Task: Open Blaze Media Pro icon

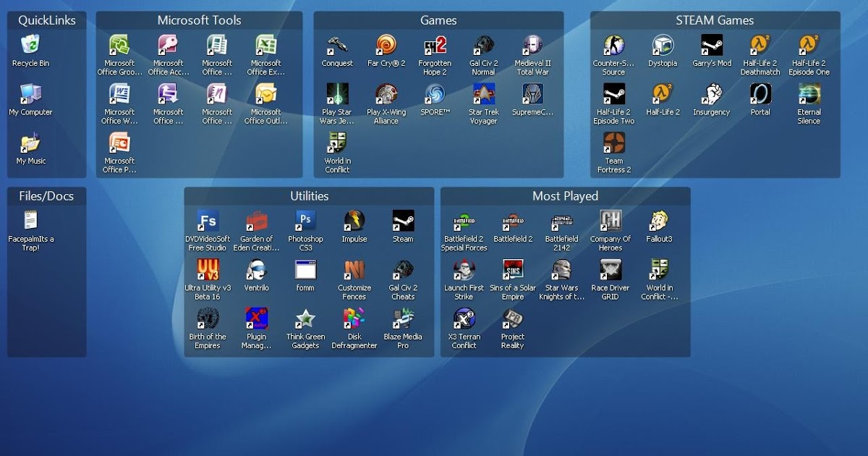Action: tap(403, 318)
